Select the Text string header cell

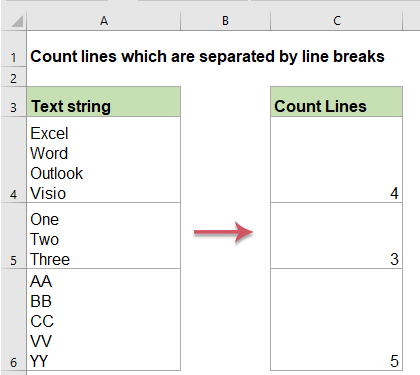coord(104,102)
